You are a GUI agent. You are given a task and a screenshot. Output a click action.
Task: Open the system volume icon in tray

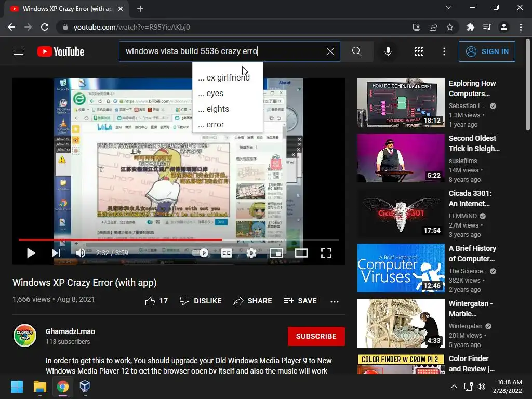[x=481, y=387]
